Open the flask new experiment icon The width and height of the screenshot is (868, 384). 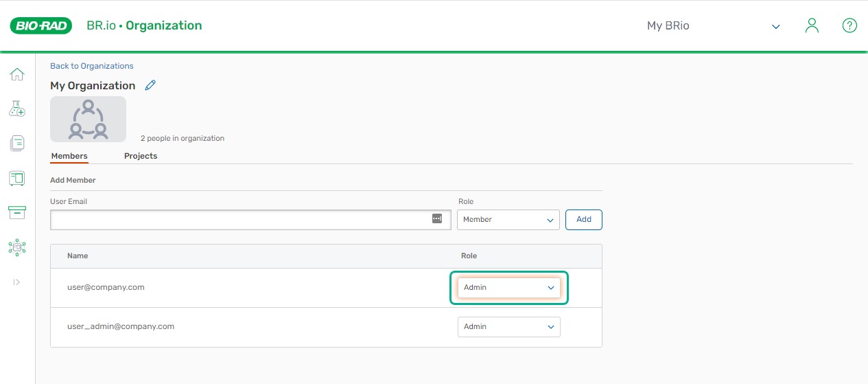tap(17, 109)
